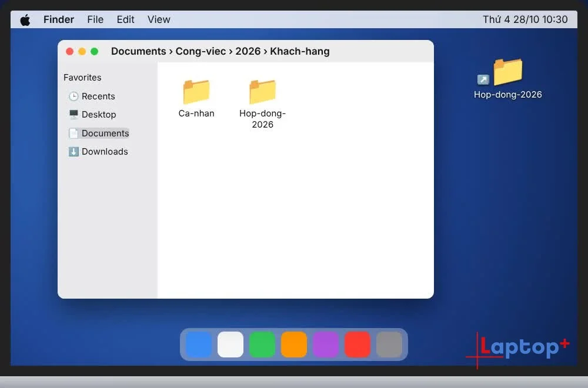This screenshot has width=588, height=388.
Task: Open the purple app in the Dock
Action: point(326,344)
